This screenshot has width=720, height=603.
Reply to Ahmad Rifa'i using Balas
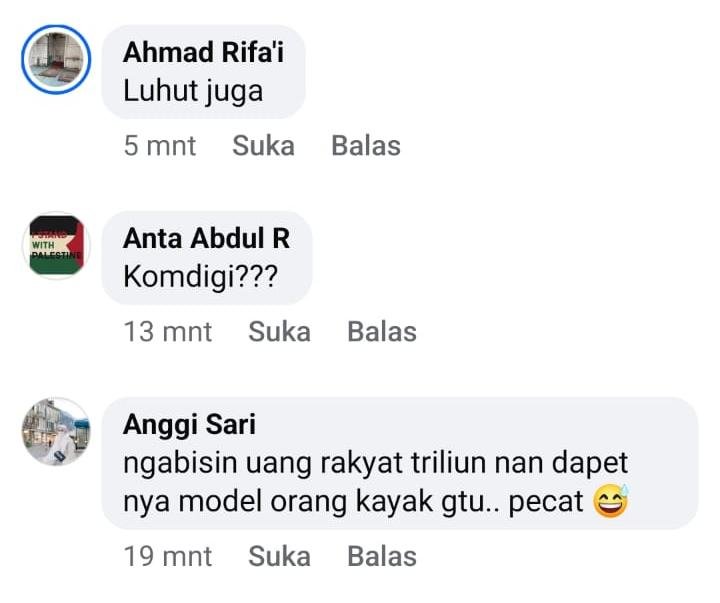click(x=365, y=146)
